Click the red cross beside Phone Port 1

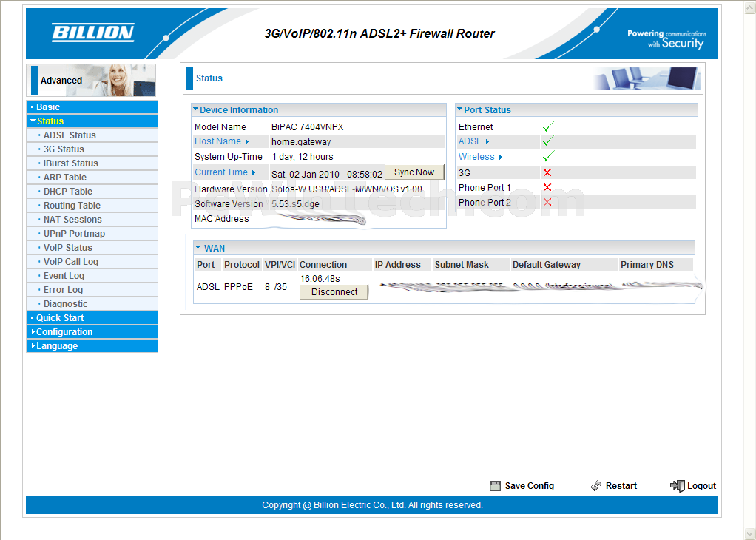pyautogui.click(x=547, y=187)
